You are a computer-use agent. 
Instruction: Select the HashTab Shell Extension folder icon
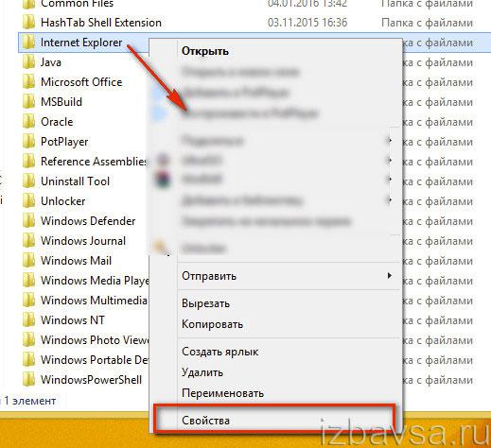(x=28, y=23)
